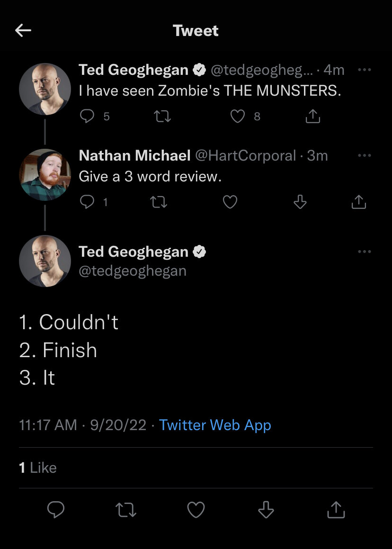Share the main tweet at bottom
This screenshot has width=392, height=549.
click(x=336, y=509)
